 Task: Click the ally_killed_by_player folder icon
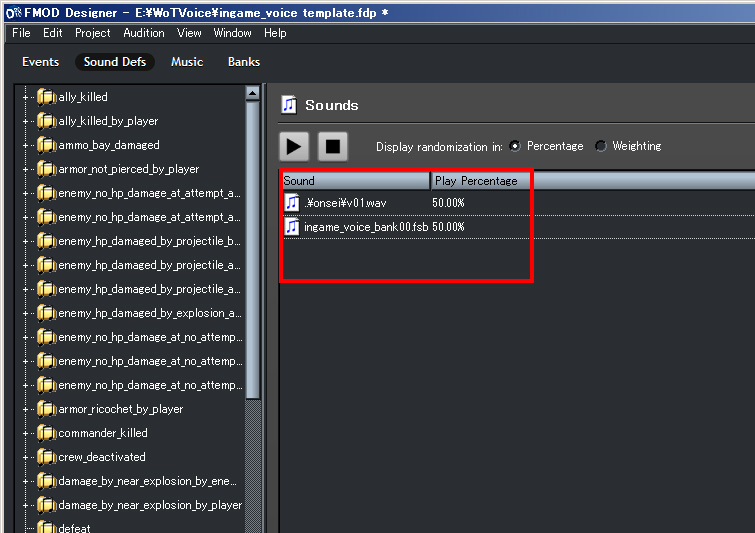click(x=47, y=121)
